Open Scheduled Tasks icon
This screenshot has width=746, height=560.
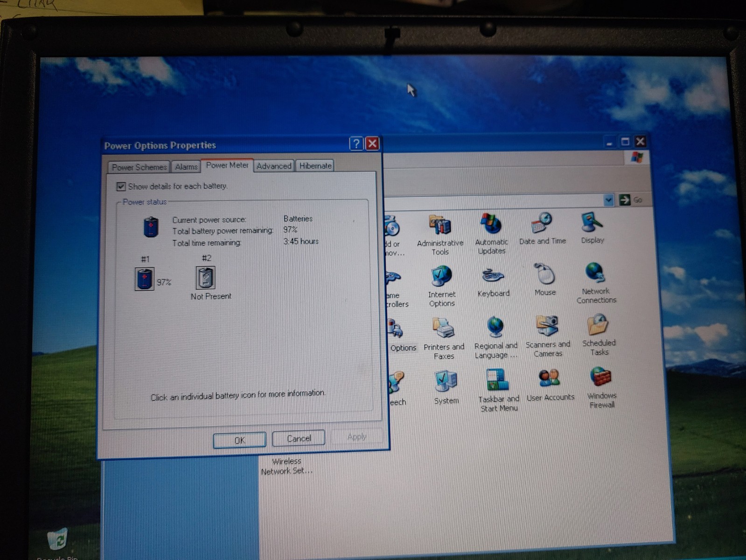(x=599, y=325)
